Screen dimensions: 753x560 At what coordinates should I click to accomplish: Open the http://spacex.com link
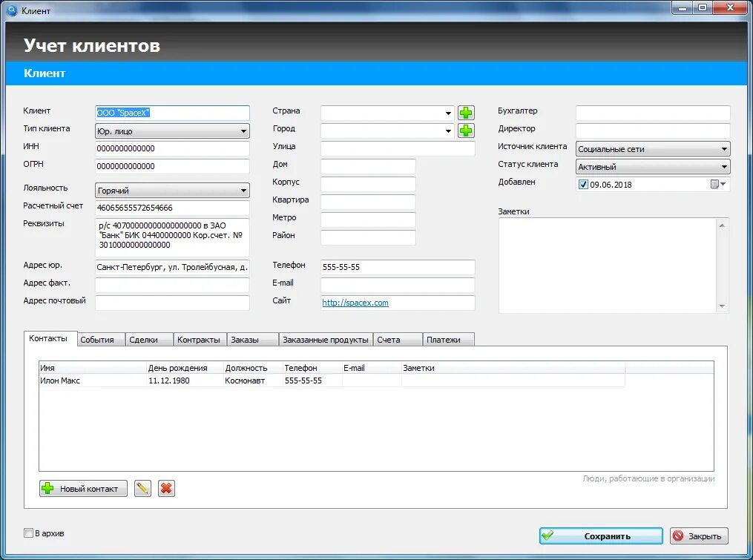pyautogui.click(x=355, y=303)
